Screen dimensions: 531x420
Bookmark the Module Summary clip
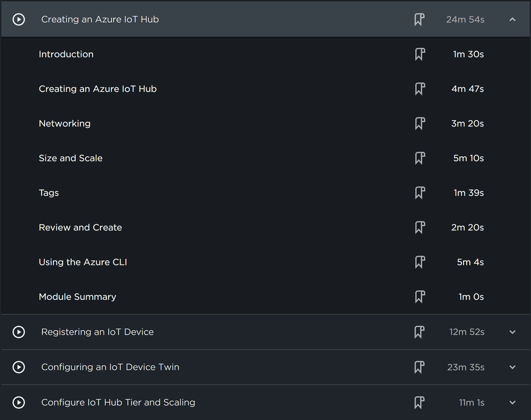tap(419, 297)
